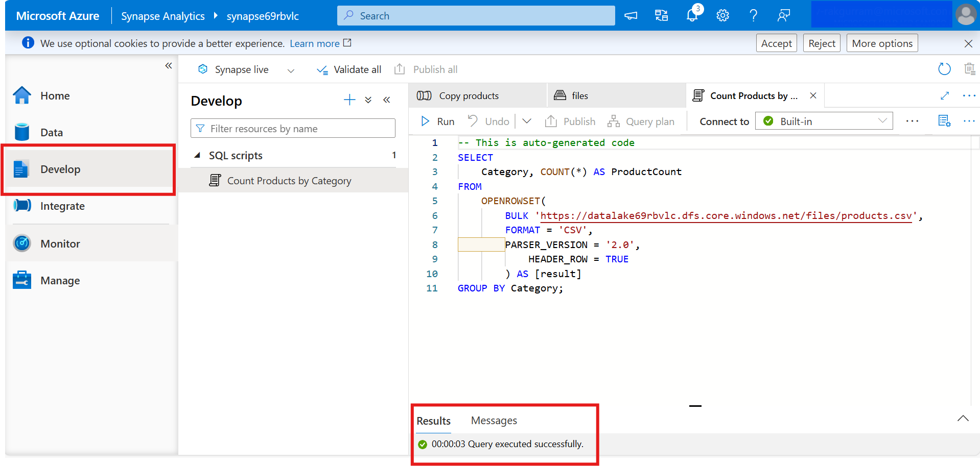Click the discard all changes icon
The width and height of the screenshot is (980, 466).
click(x=969, y=69)
